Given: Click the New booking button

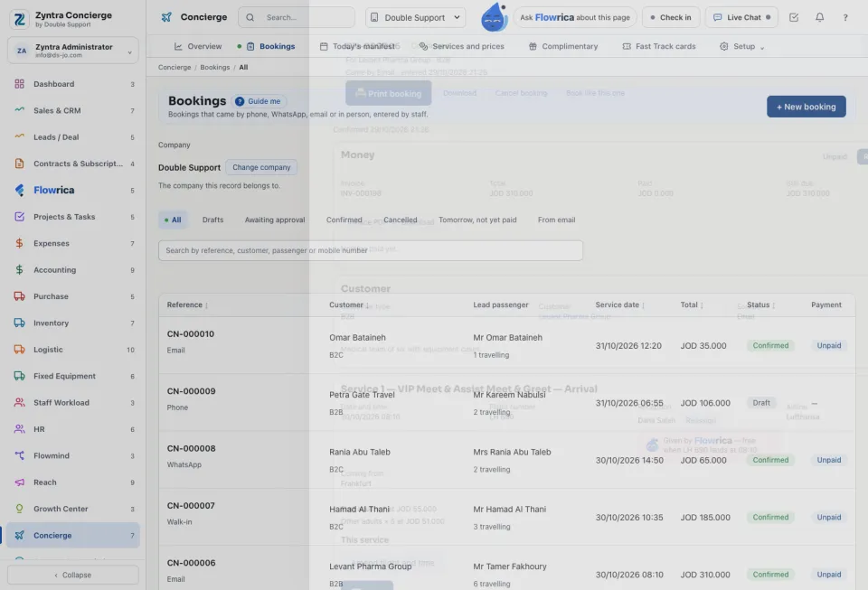Looking at the screenshot, I should 806,107.
